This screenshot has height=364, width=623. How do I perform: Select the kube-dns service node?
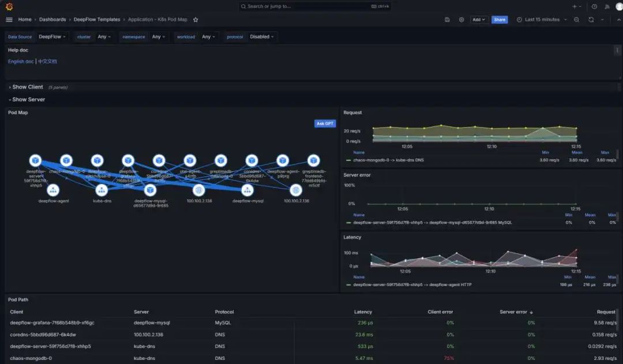point(102,190)
